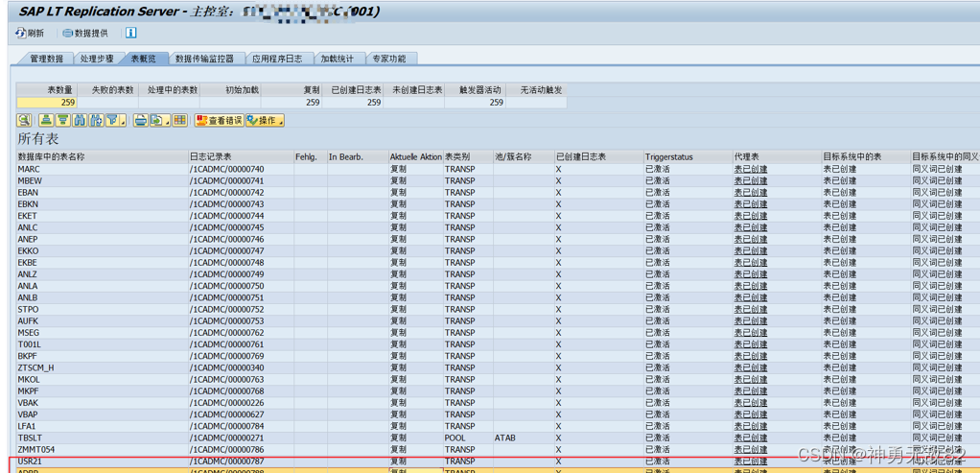Select the MARC table name cell

pos(102,169)
